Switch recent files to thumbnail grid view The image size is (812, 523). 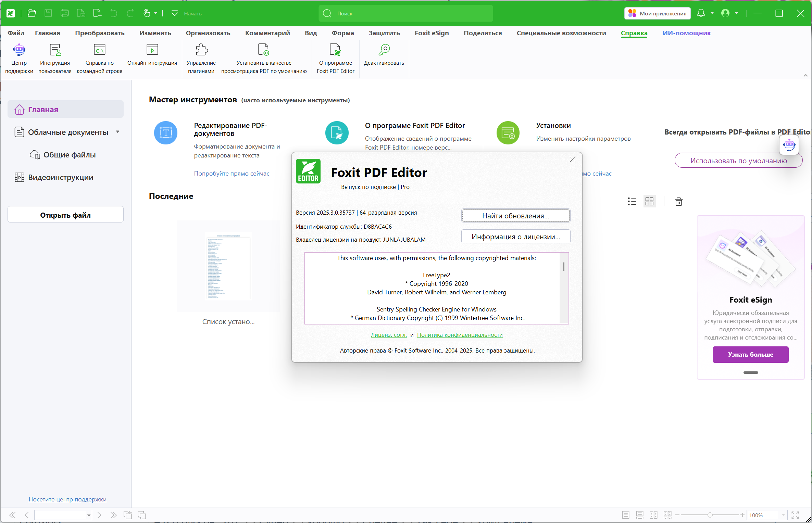click(649, 202)
